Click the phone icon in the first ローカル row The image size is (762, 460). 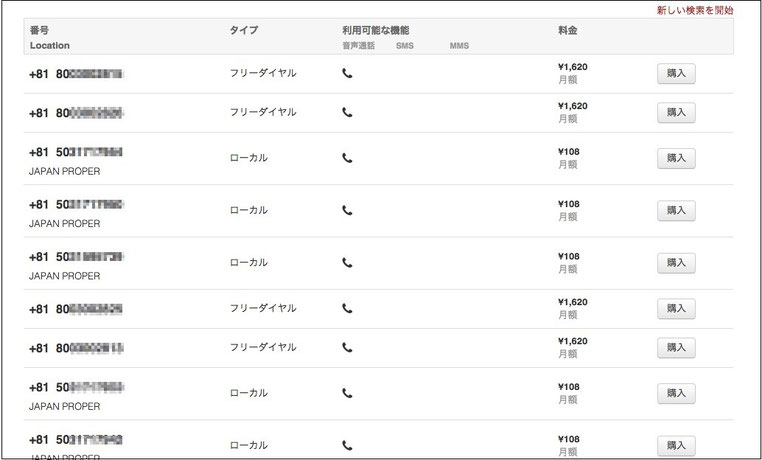click(x=347, y=158)
